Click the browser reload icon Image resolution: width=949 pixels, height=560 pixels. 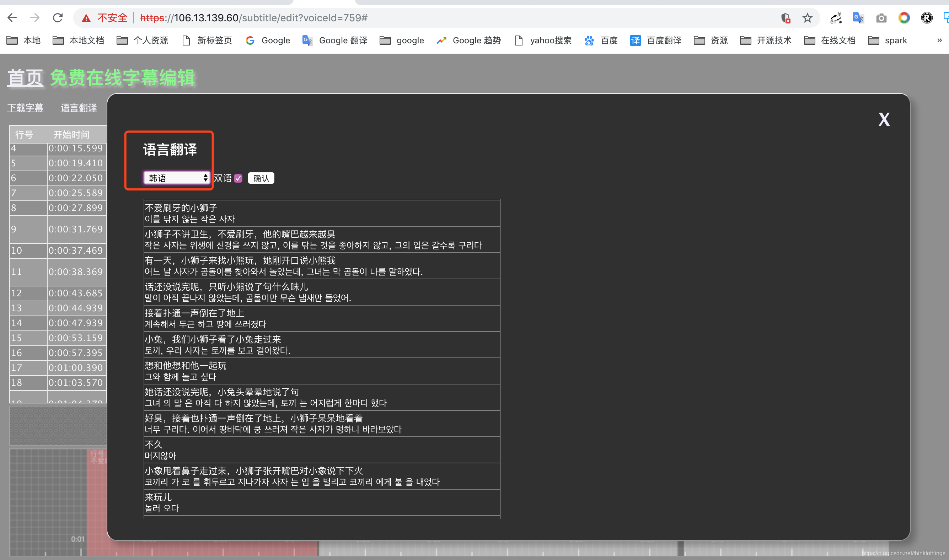coord(58,18)
